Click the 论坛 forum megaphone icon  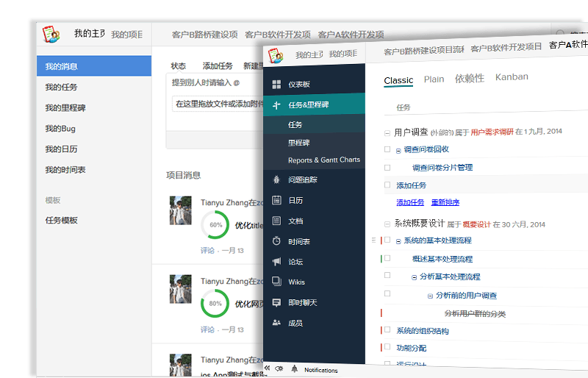point(276,262)
